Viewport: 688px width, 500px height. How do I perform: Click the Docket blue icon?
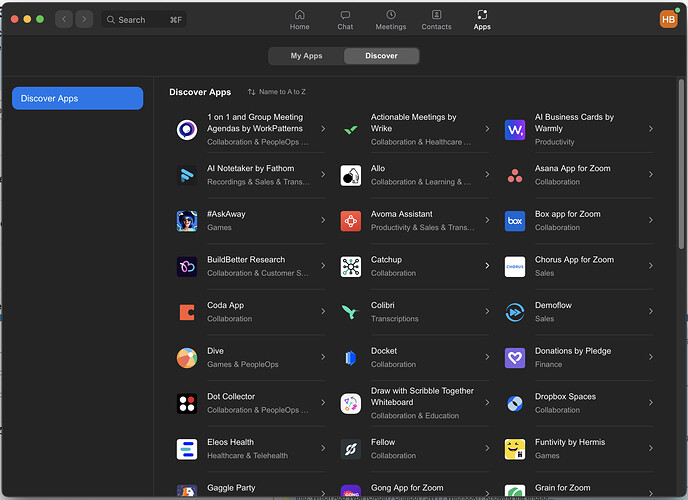351,357
